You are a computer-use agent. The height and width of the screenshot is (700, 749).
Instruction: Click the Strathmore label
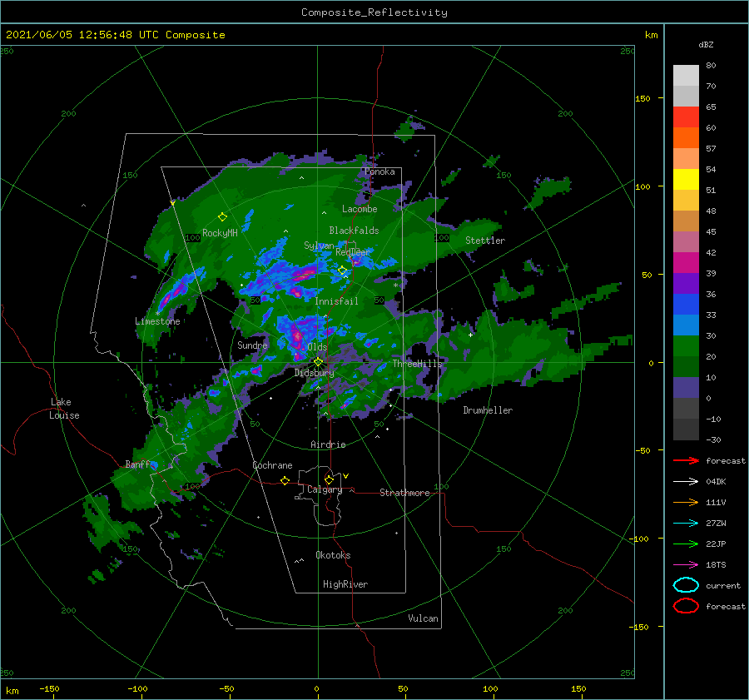404,493
